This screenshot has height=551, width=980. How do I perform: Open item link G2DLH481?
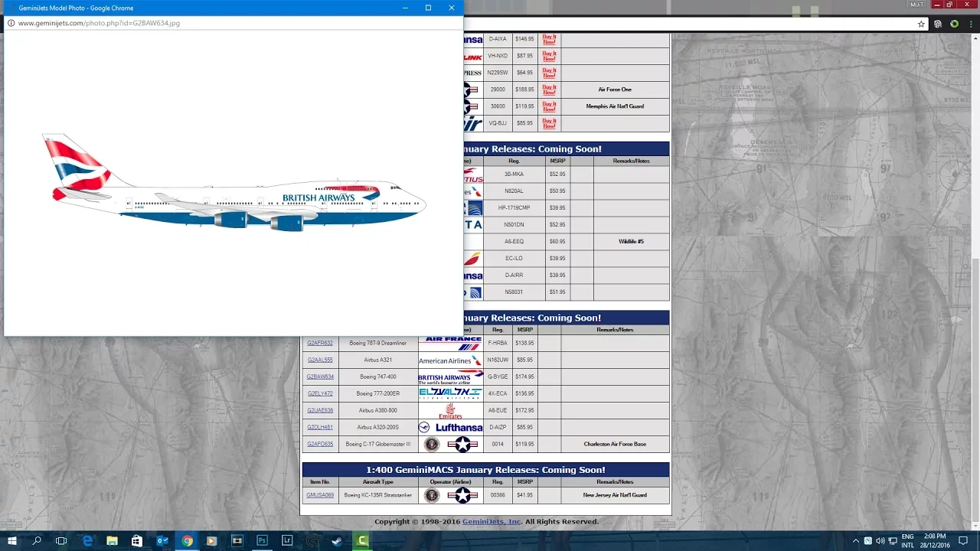pos(320,427)
